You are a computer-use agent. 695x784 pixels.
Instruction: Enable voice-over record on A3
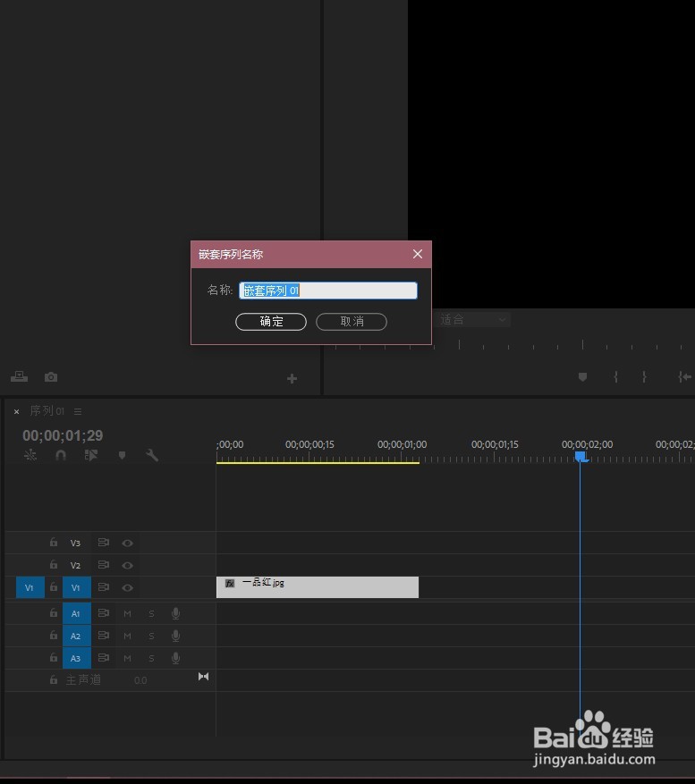(x=175, y=659)
